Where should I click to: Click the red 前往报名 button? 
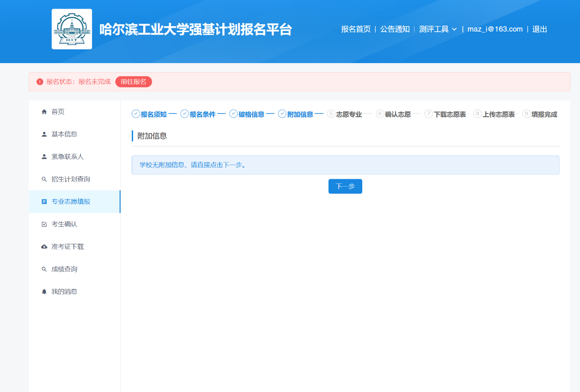coord(134,81)
